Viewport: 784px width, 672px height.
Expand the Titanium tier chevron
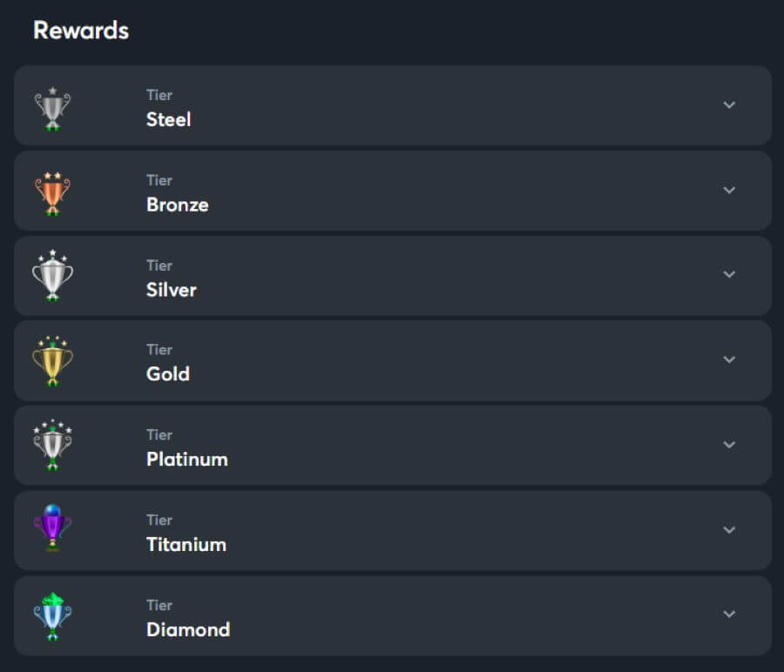729,529
